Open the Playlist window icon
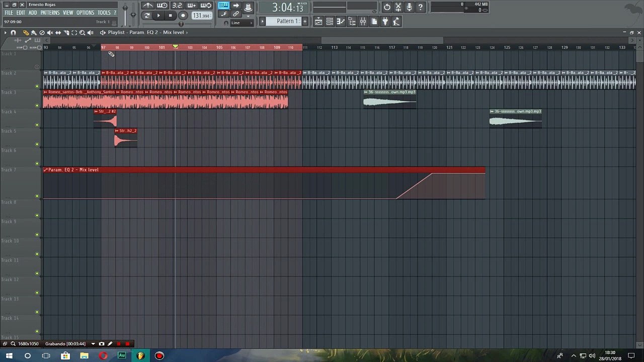This screenshot has width=644, height=362. [x=318, y=21]
